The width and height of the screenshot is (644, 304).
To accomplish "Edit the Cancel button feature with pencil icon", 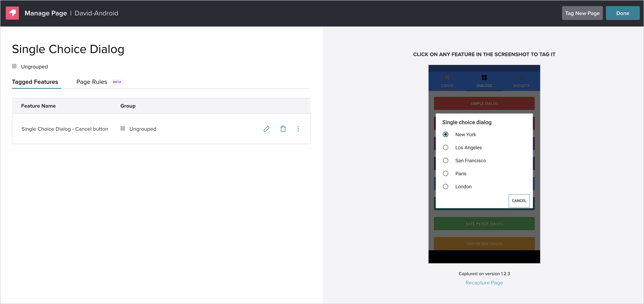I will click(266, 129).
